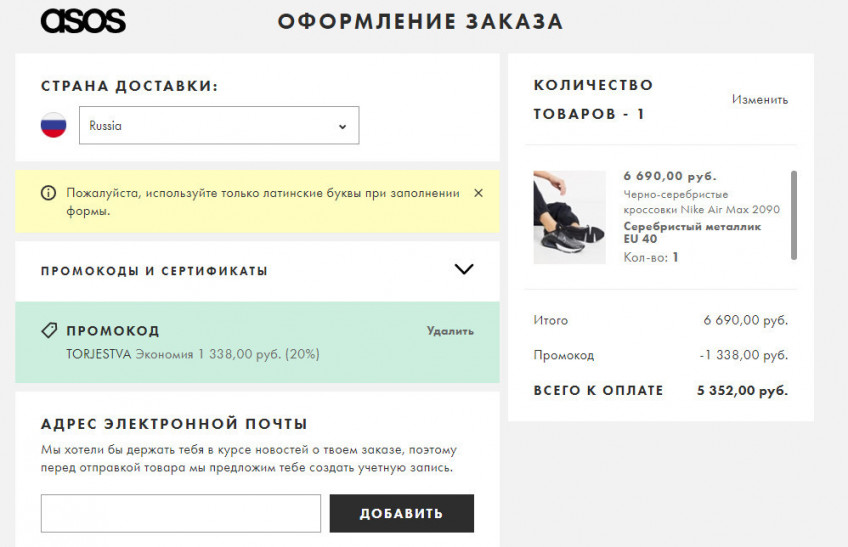Click the Итого 6 690,00 руб. amount
848x547 pixels.
746,320
